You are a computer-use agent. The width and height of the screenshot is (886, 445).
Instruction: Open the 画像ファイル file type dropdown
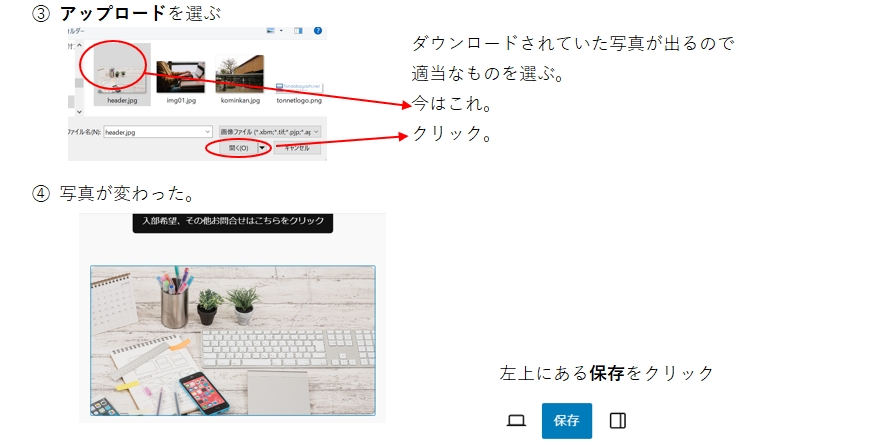270,131
